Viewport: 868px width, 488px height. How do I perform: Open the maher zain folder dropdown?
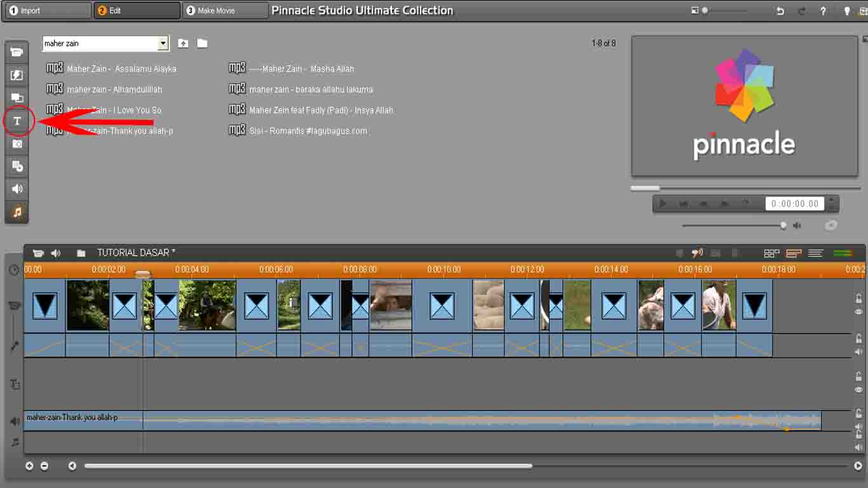(163, 43)
